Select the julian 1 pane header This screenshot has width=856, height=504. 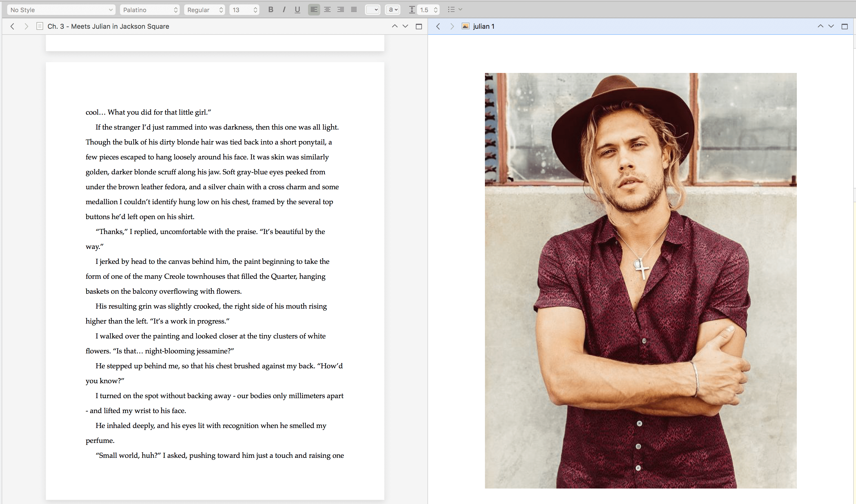coord(484,26)
